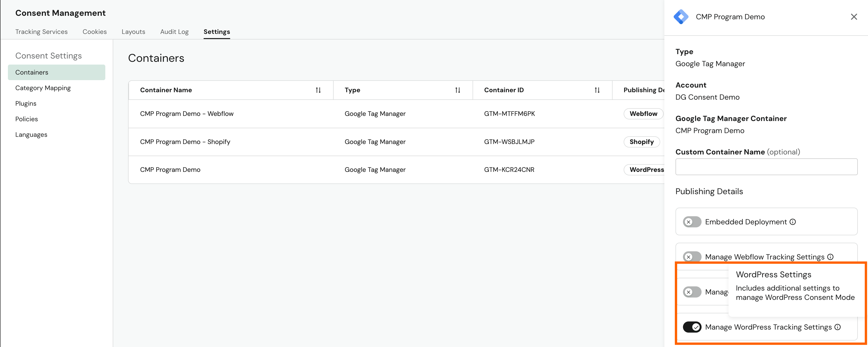Switch to the Layouts tab
Viewport: 868px width, 347px height.
[133, 31]
